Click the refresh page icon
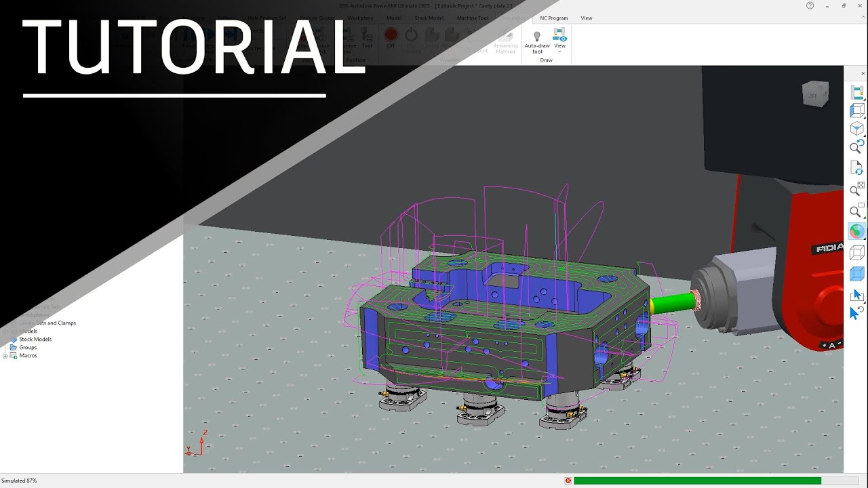 pos(857,167)
